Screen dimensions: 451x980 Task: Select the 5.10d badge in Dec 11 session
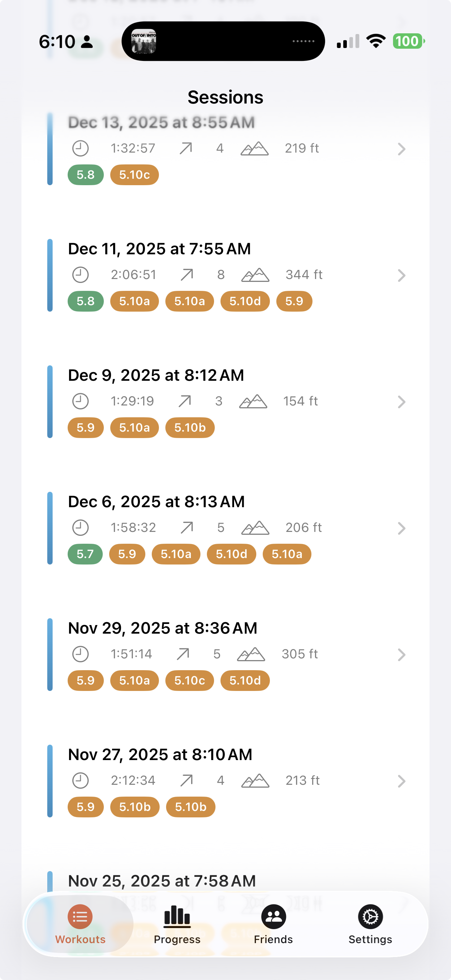coord(245,301)
